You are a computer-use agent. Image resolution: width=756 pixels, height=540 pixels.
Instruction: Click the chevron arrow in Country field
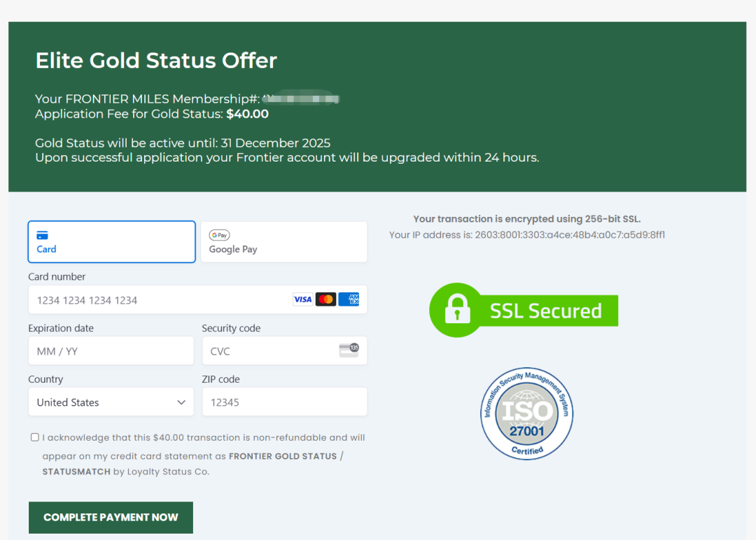tap(181, 402)
